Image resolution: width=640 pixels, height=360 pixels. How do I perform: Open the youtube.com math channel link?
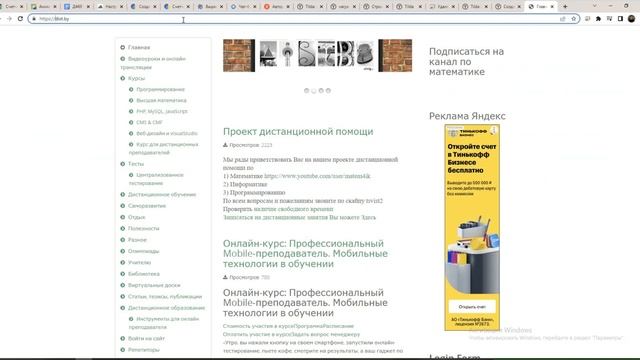click(x=318, y=176)
